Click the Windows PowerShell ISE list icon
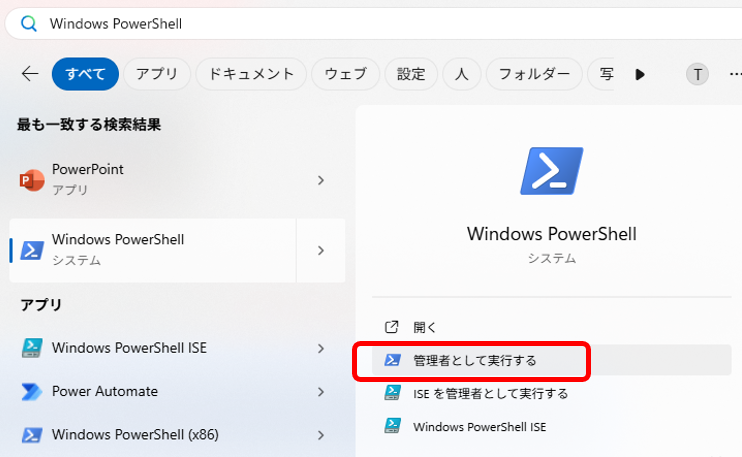The width and height of the screenshot is (742, 457). point(32,348)
